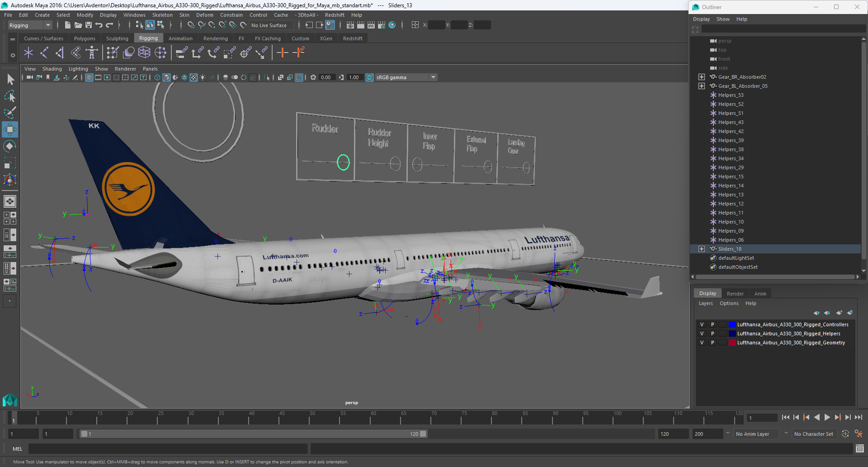Choose the HumanIK character figure icon
868x467 pixels.
pyautogui.click(x=92, y=53)
